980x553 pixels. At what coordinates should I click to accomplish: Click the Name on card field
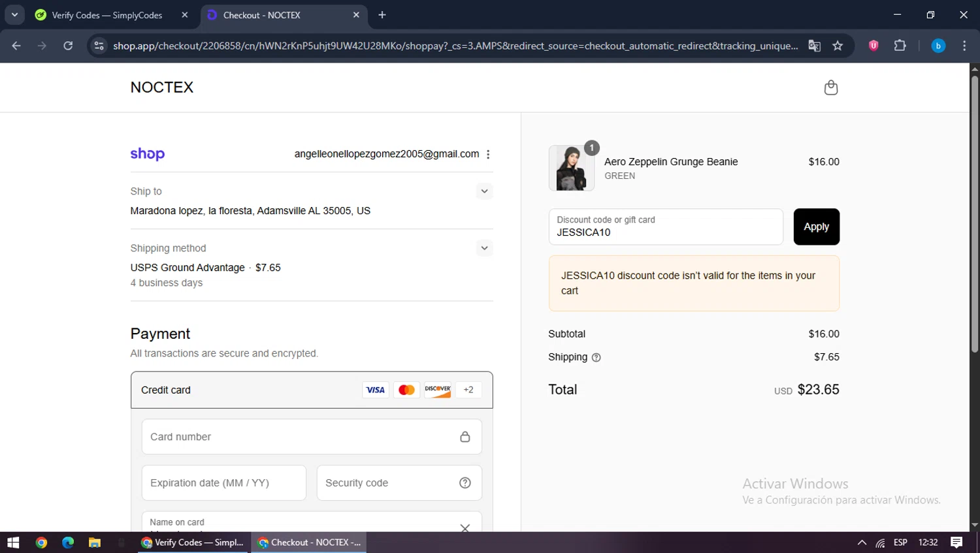[312, 522]
